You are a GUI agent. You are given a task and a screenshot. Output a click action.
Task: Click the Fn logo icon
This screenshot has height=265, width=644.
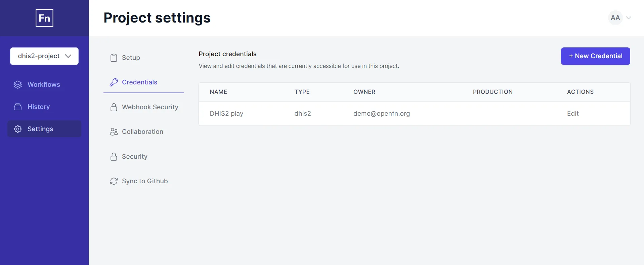click(44, 18)
